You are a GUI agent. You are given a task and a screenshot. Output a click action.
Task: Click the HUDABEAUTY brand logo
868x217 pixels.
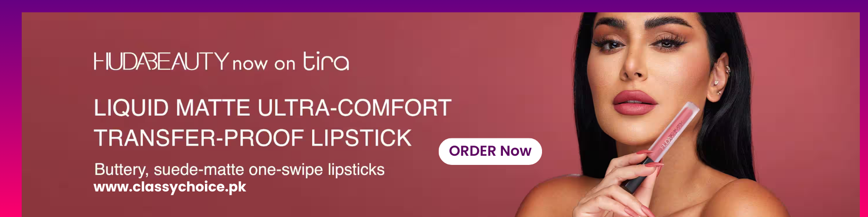coord(161,62)
